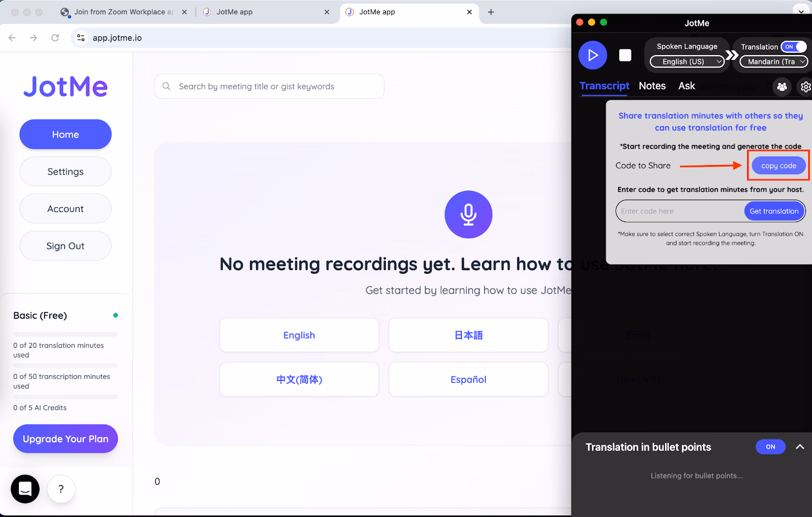Open the chat support bubble icon
812x517 pixels.
pos(25,489)
